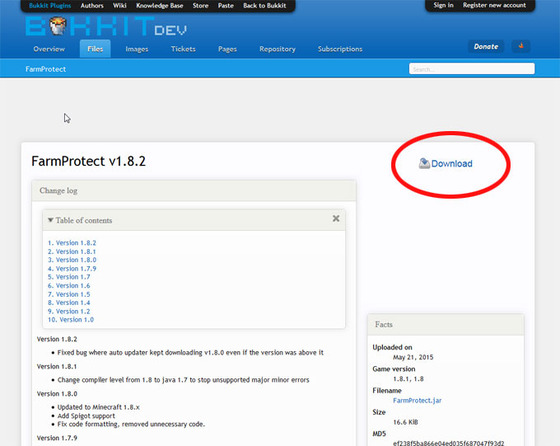Collapse the Table of contents triangle
This screenshot has width=560, height=446.
click(51, 220)
